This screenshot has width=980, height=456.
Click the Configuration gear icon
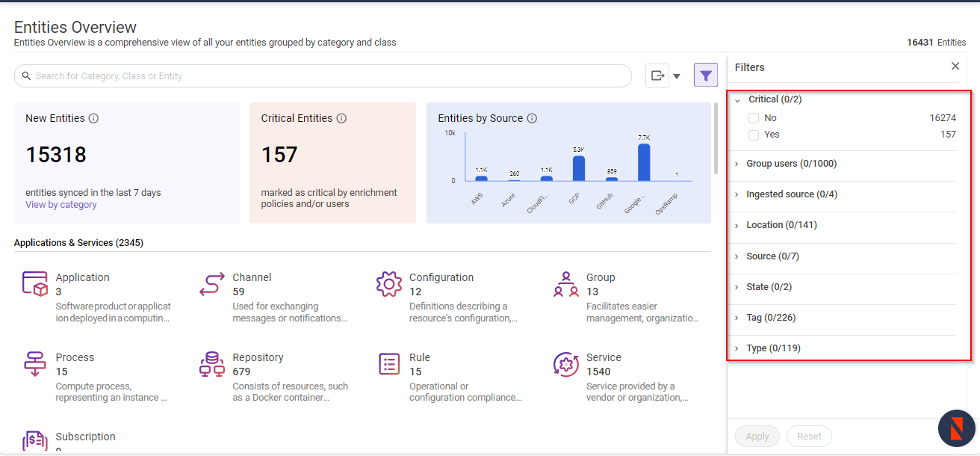388,284
